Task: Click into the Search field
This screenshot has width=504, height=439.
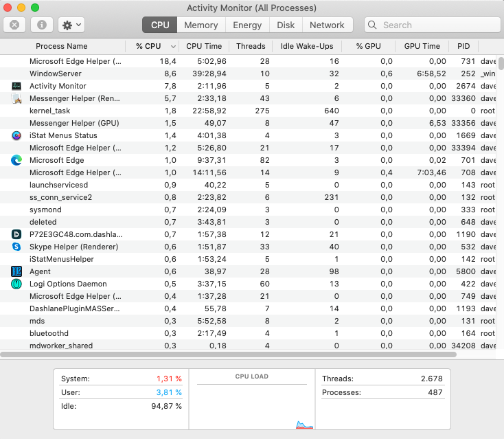Action: [433, 25]
